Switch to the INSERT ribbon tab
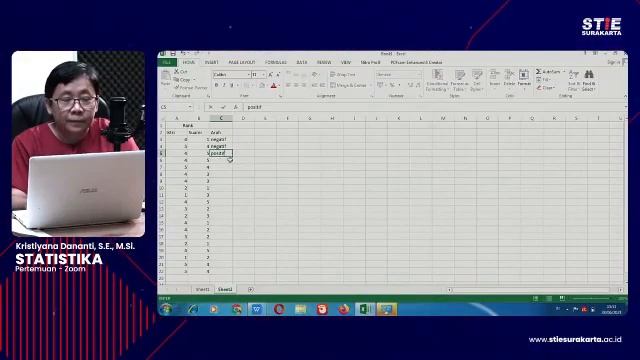The width and height of the screenshot is (640, 360). [211, 62]
